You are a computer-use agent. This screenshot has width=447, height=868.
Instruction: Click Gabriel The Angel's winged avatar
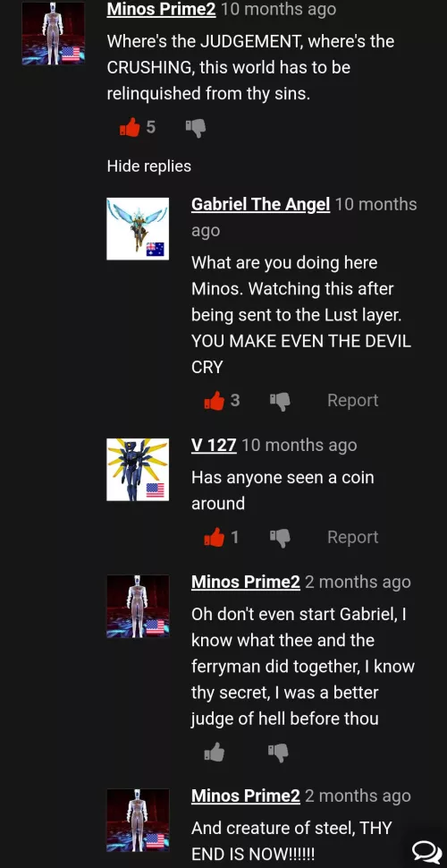pos(138,228)
